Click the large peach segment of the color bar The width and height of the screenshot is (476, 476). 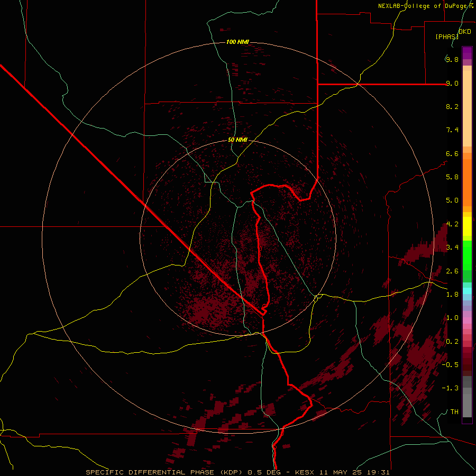pyautogui.click(x=467, y=108)
